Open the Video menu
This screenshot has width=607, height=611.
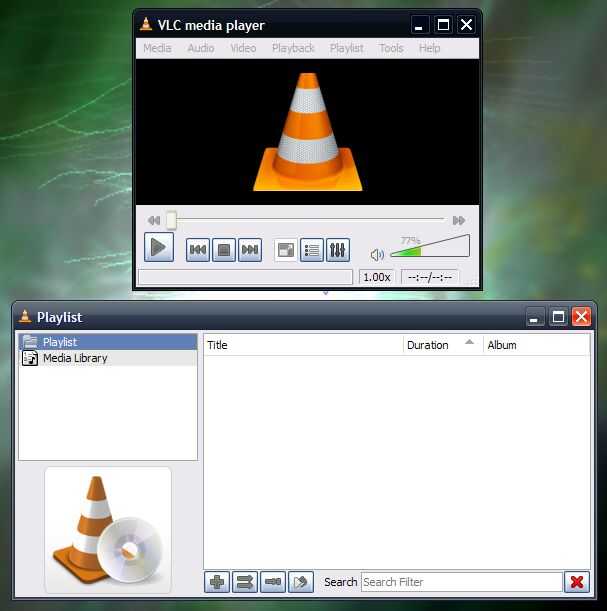(243, 48)
